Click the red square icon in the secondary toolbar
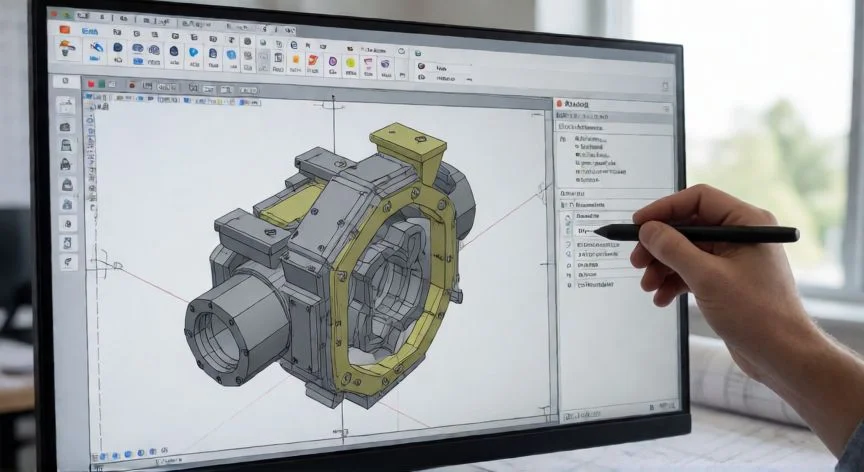864x472 pixels. [91, 84]
